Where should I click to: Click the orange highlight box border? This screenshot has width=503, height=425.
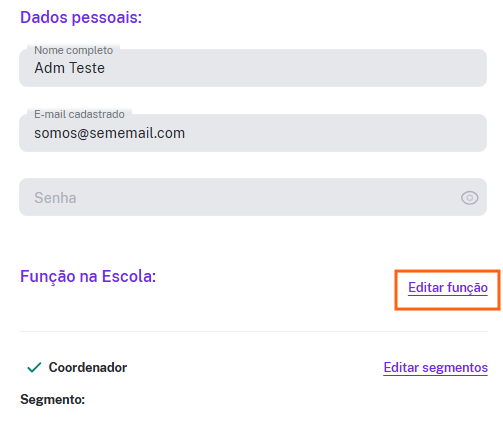tap(447, 271)
